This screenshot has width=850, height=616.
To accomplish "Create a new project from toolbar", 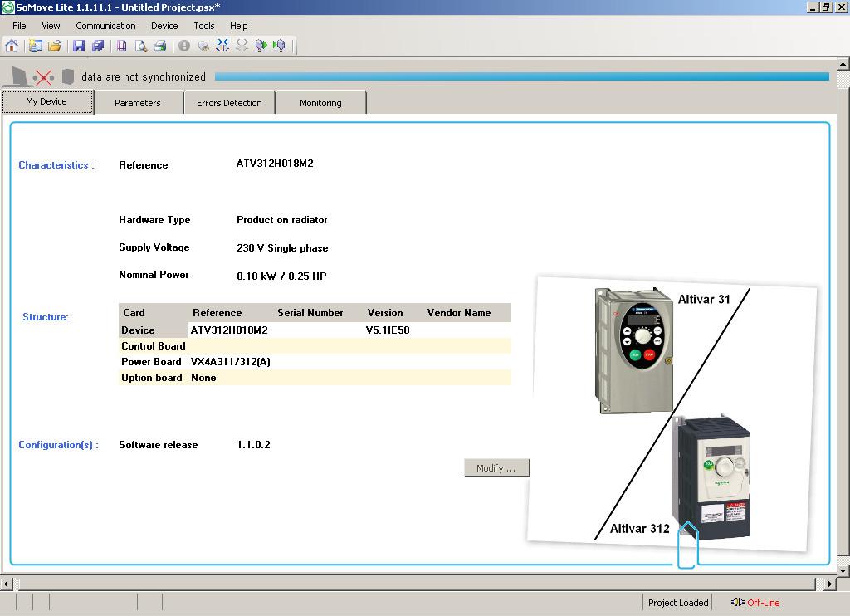I will [x=35, y=46].
